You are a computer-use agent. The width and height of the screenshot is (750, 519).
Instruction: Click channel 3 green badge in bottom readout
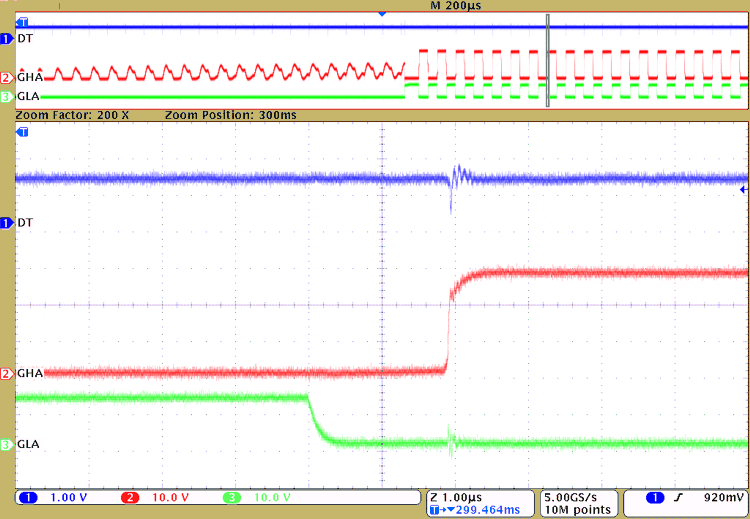(x=232, y=497)
